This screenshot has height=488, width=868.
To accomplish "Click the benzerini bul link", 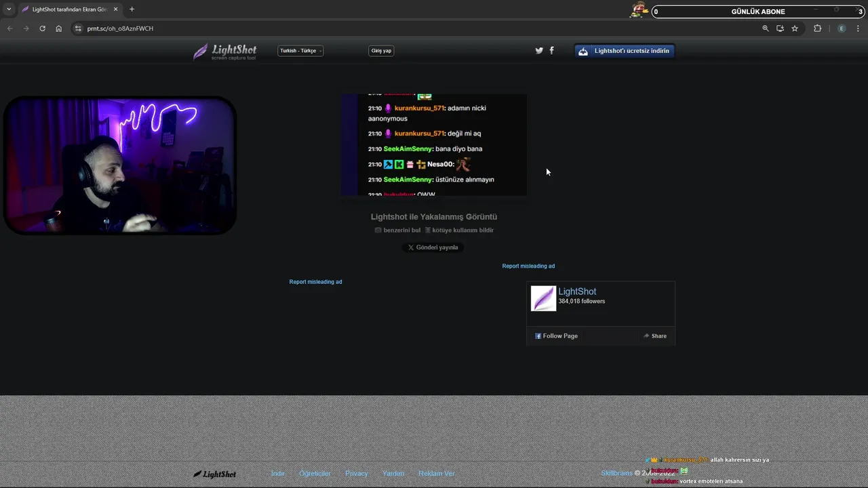I will 398,230.
